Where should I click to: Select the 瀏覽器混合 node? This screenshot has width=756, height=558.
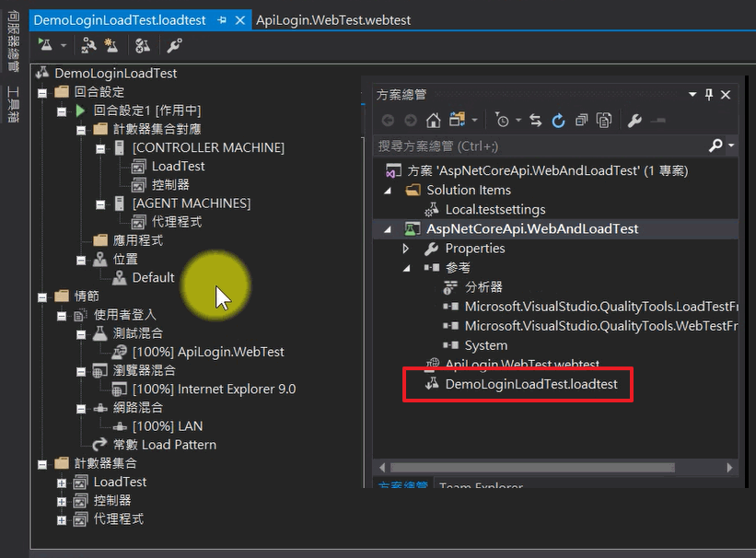tap(145, 370)
